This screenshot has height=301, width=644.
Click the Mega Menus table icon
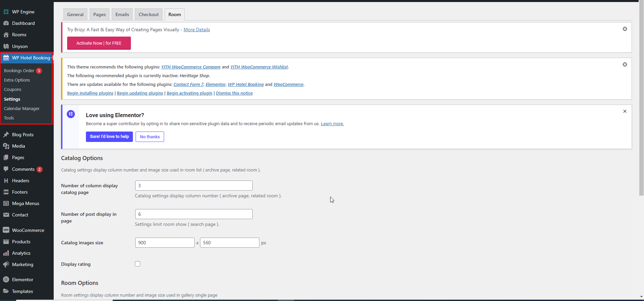click(x=6, y=203)
